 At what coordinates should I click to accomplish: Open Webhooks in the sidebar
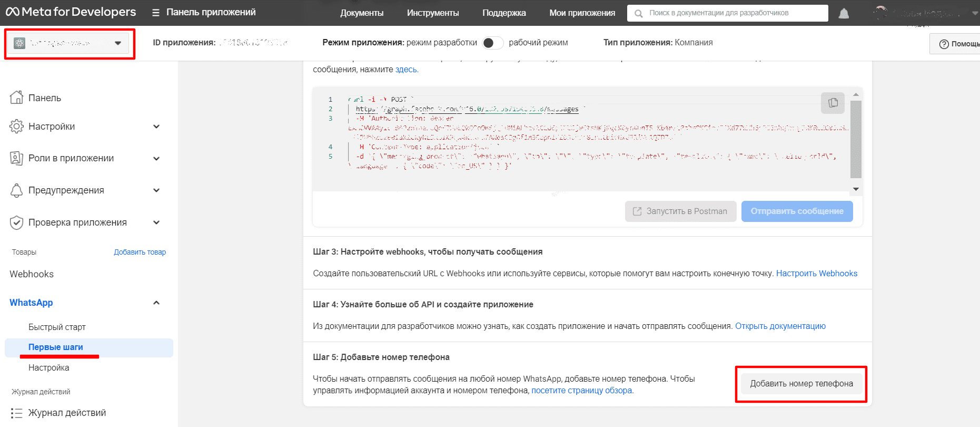click(x=32, y=274)
